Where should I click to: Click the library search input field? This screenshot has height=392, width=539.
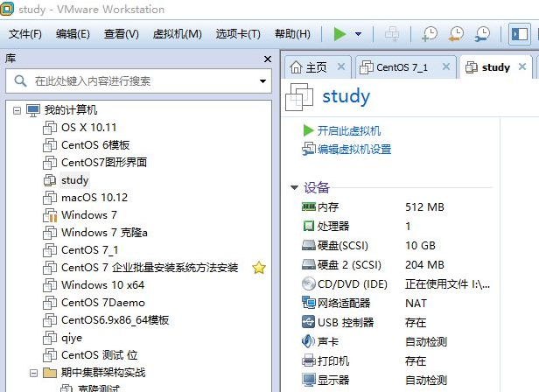(140, 81)
